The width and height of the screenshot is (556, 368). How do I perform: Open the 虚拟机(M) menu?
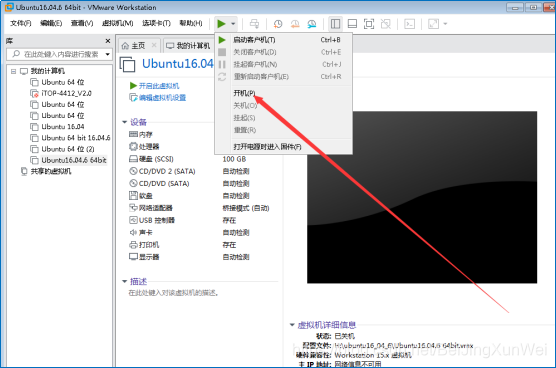pyautogui.click(x=117, y=23)
